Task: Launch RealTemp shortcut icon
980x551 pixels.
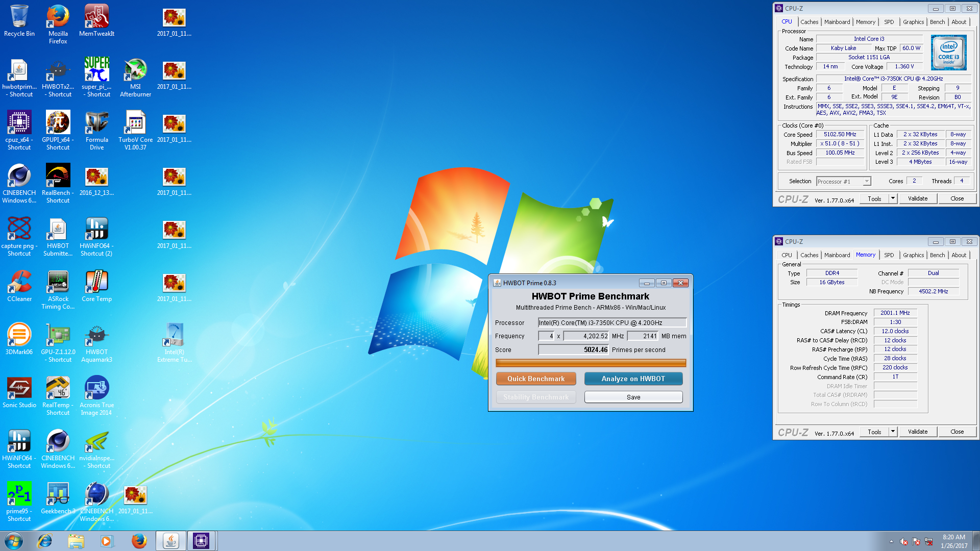Action: tap(58, 396)
